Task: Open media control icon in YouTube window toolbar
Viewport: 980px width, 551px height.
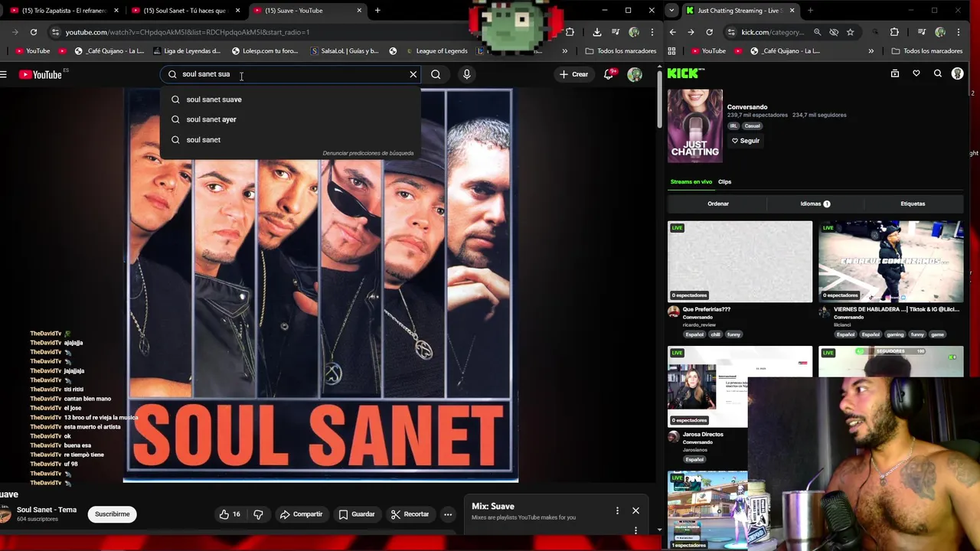Action: [x=616, y=32]
